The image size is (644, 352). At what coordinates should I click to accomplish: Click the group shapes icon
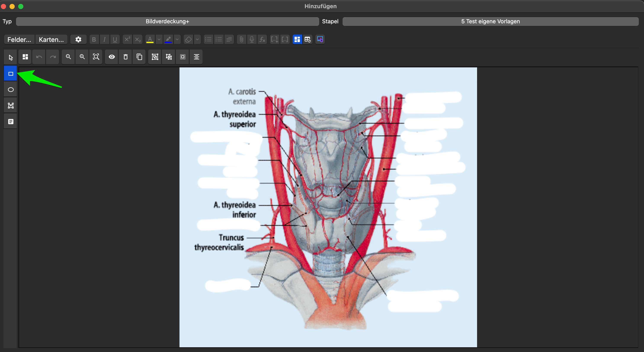155,57
